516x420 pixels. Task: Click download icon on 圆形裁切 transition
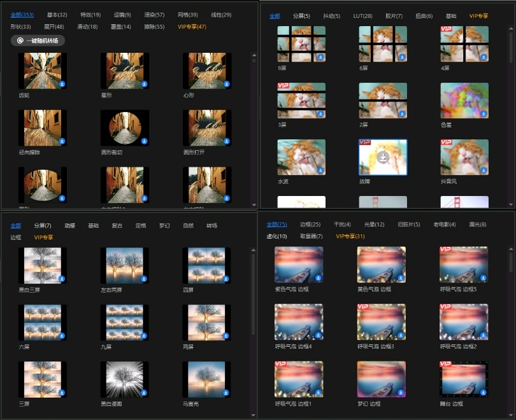145,141
